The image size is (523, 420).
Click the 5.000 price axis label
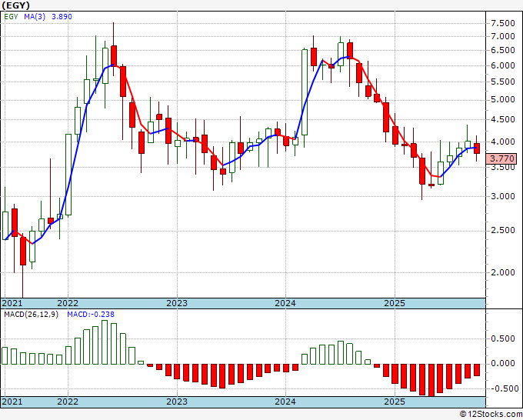pyautogui.click(x=503, y=99)
